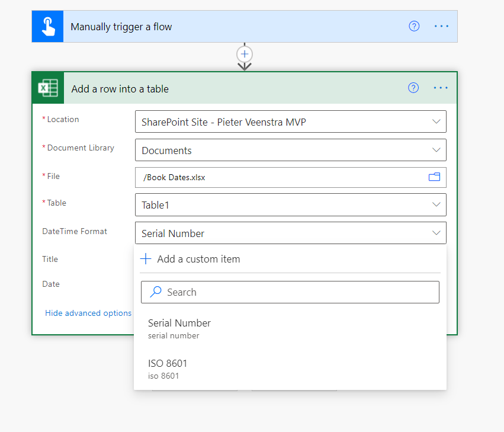Select the Serial Number option in list
504x432 pixels.
tap(290, 328)
